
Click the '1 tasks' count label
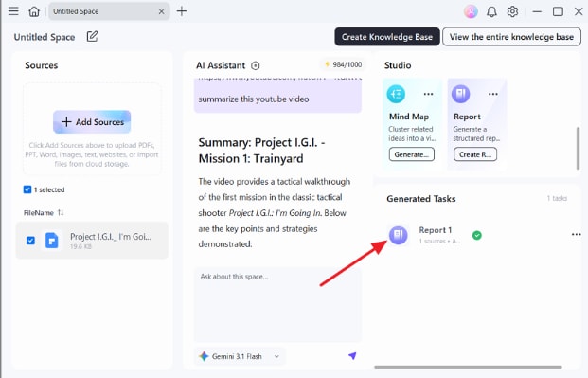[557, 198]
